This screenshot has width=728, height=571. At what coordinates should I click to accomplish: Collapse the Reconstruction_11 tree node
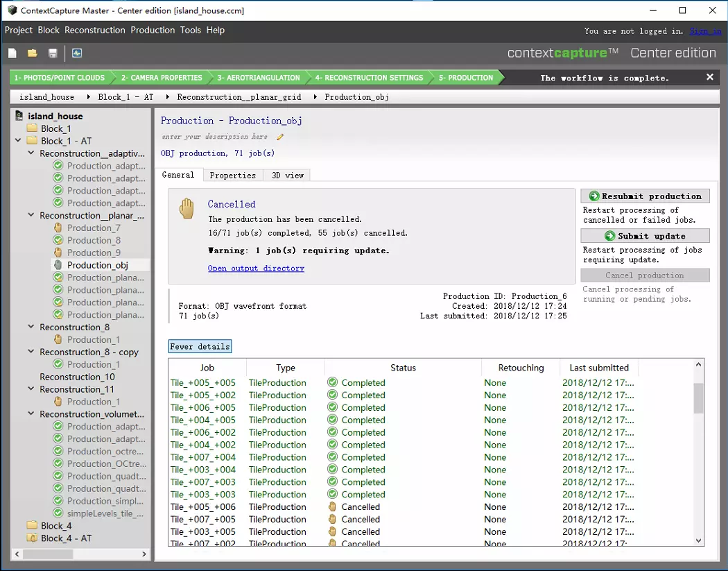point(31,389)
